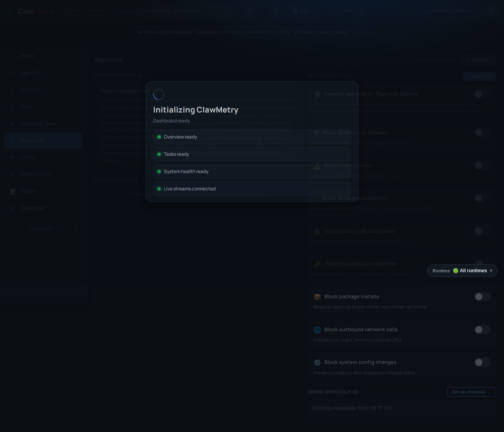The image size is (504, 432).
Task: Click the refresh icon in the top bar
Action: click(250, 11)
